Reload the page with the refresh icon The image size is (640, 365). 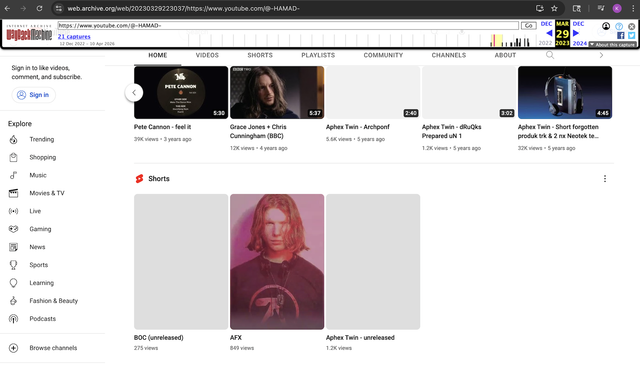(x=39, y=8)
